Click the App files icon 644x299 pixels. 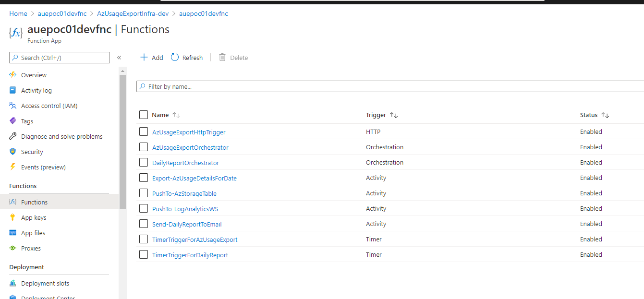(13, 233)
